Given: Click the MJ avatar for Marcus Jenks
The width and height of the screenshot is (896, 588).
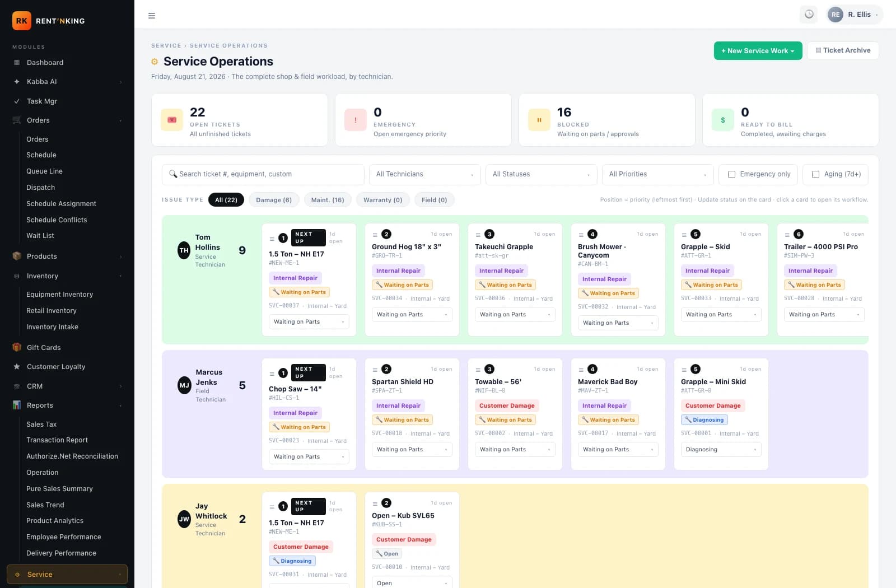Looking at the screenshot, I should point(184,385).
